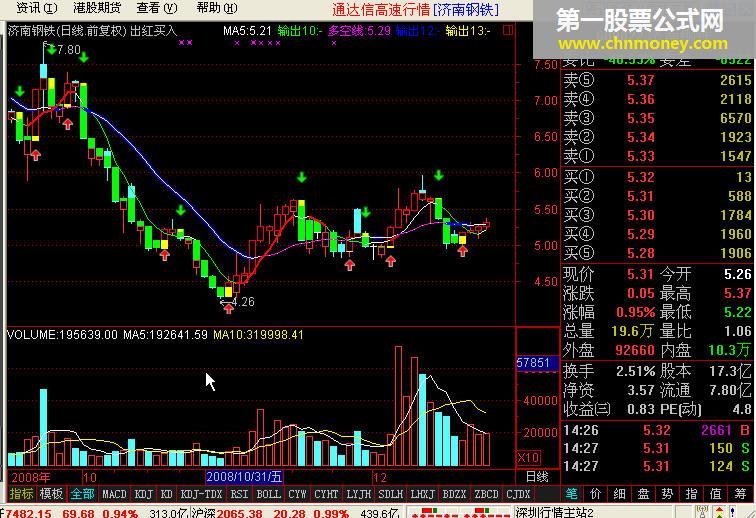Image resolution: width=756 pixels, height=518 pixels.
Task: Click the 日线 period label
Action: pos(537,477)
